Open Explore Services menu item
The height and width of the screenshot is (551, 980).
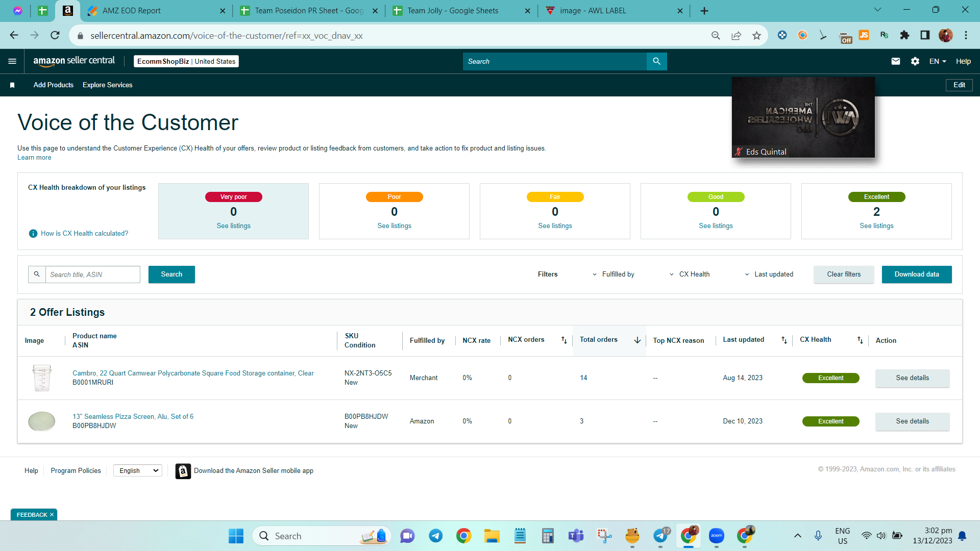[107, 85]
